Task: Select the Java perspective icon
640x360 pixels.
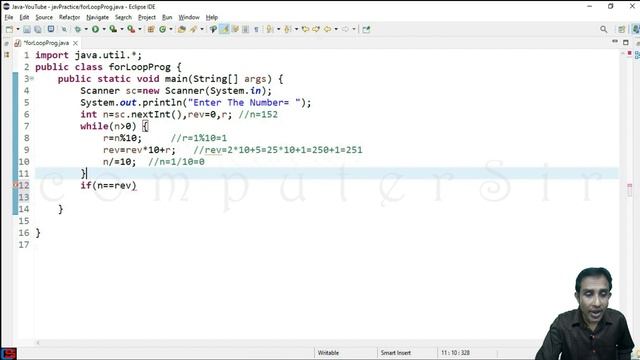Action: tap(636, 29)
